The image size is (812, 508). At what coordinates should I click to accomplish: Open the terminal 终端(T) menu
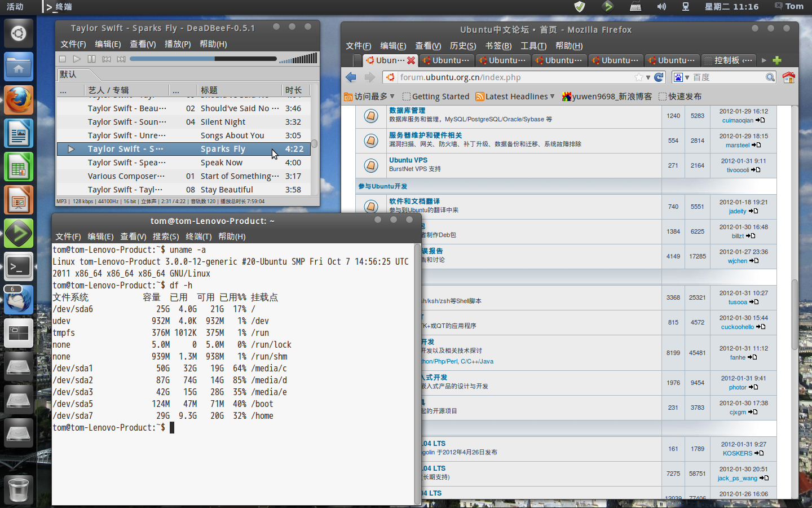(x=198, y=237)
